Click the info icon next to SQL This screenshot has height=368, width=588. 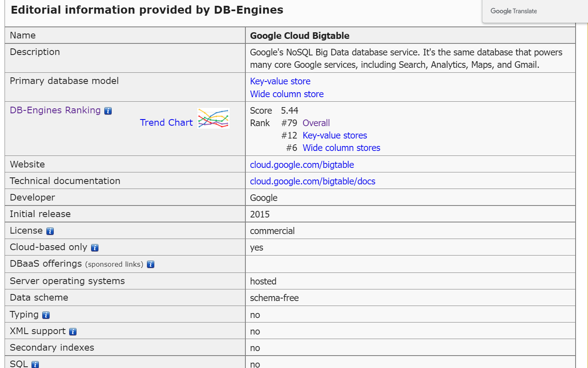35,364
